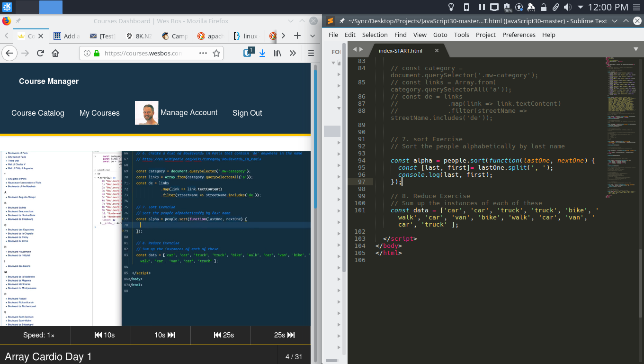Switch to the 'Add a' Firefox tab

click(x=66, y=36)
